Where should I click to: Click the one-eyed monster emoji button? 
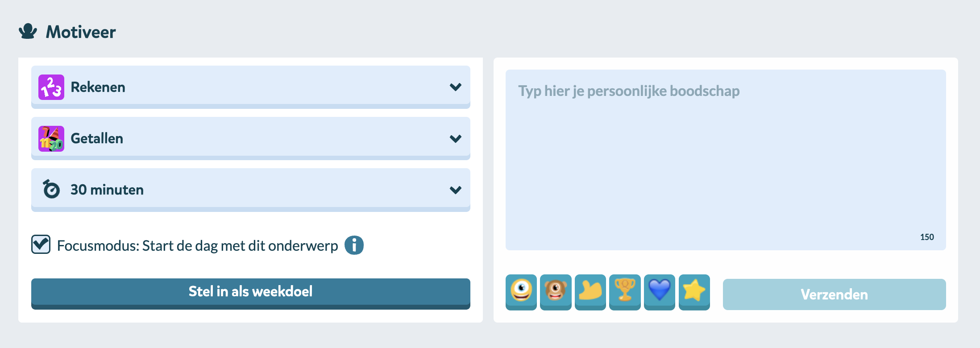[x=521, y=291]
